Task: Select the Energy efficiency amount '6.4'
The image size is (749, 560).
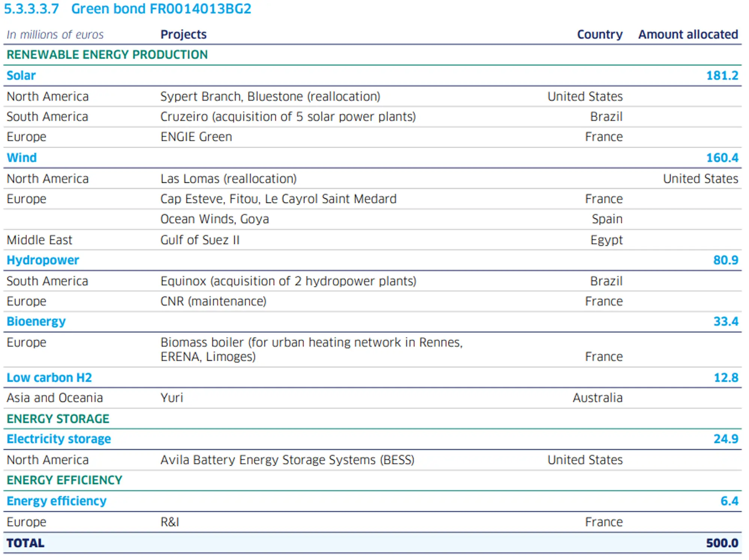Action: 730,501
